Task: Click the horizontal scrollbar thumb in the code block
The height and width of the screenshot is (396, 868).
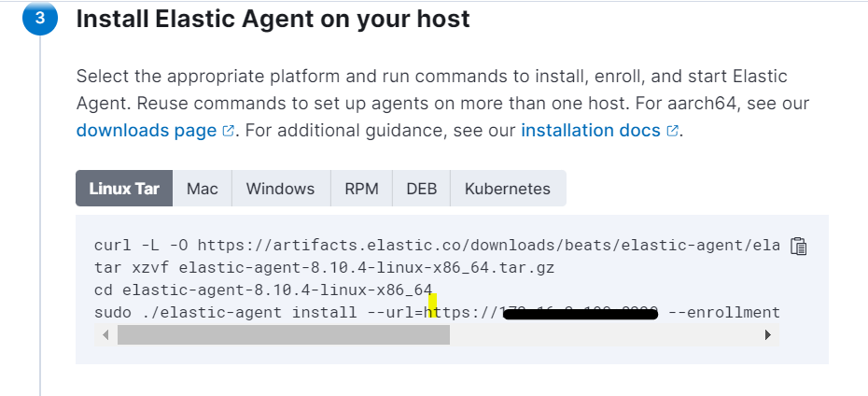Action: pyautogui.click(x=284, y=334)
